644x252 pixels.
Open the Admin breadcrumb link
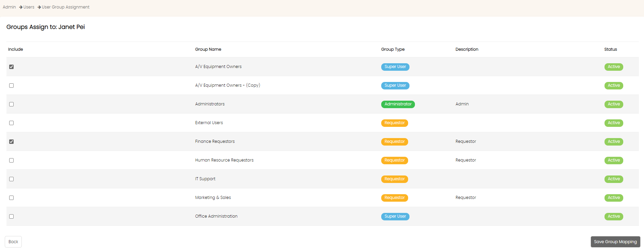9,7
